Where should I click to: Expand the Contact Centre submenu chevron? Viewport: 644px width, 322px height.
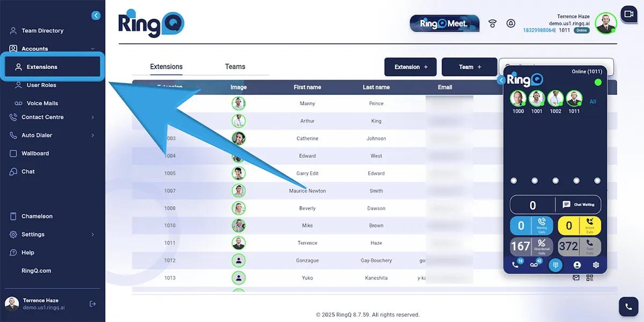[93, 117]
